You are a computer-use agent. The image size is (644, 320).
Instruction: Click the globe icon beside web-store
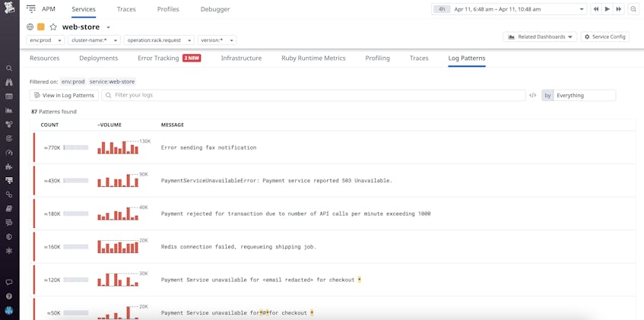point(30,27)
